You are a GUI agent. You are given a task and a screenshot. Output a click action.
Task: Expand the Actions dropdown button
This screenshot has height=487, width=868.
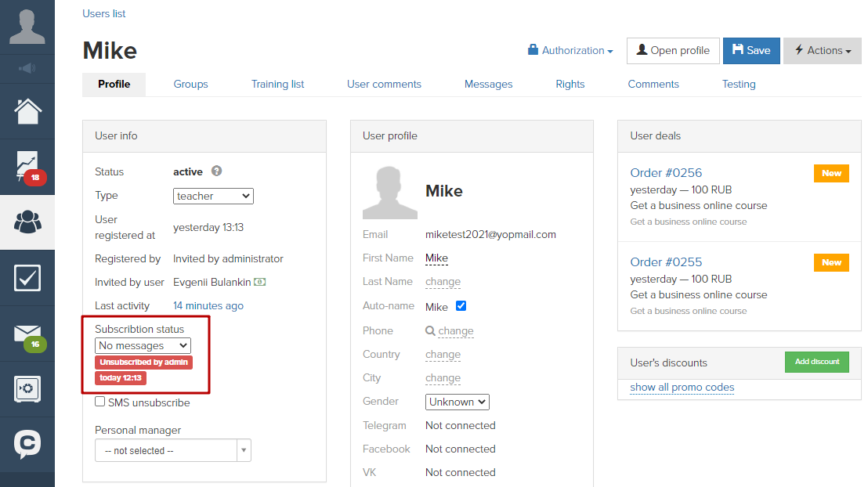pos(823,50)
